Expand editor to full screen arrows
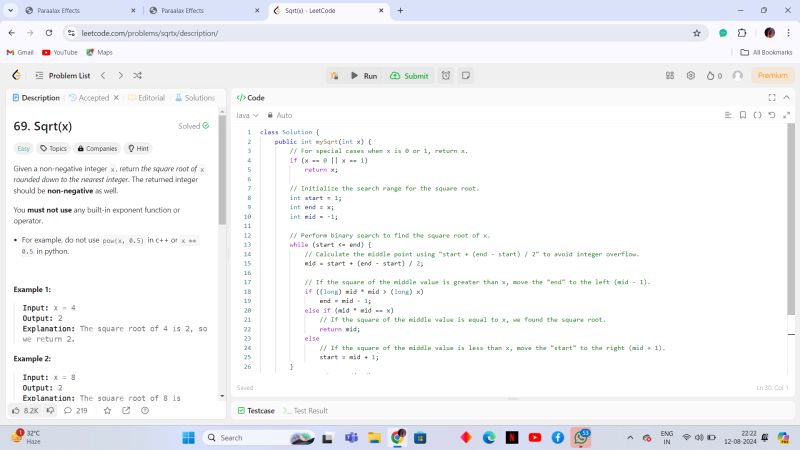Viewport: 800px width, 450px height. coord(787,115)
